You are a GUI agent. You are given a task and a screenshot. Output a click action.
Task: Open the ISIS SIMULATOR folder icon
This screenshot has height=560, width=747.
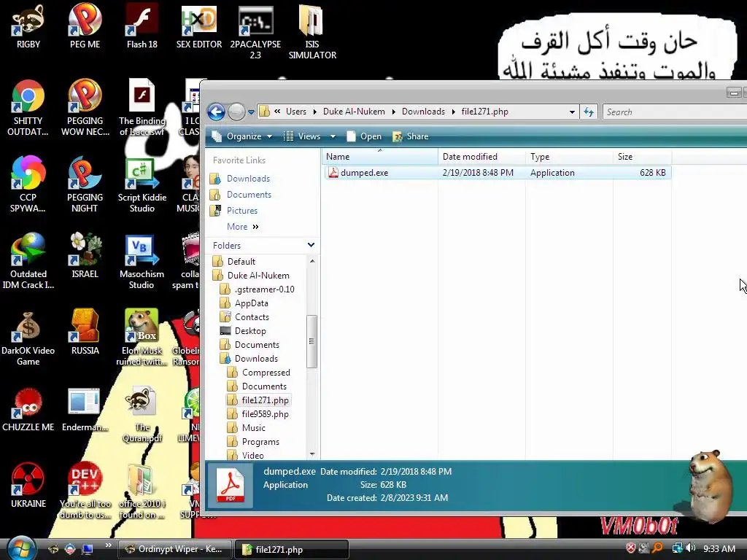312,32
